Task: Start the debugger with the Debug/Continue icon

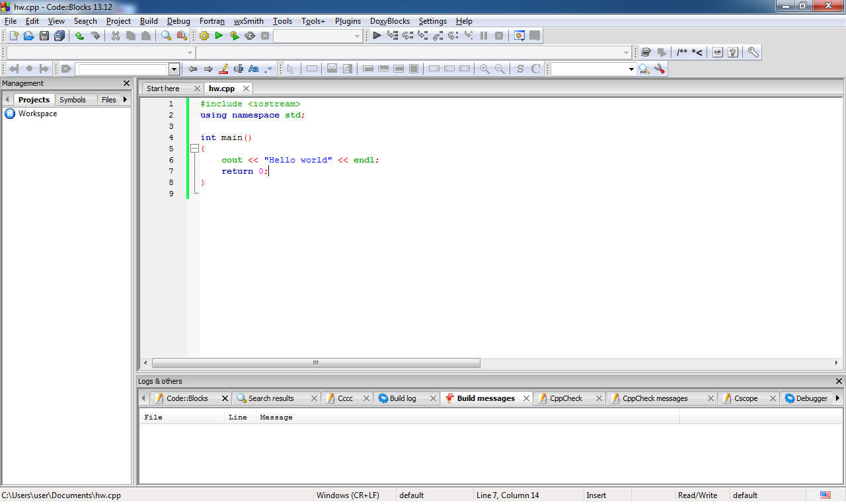Action: 377,36
